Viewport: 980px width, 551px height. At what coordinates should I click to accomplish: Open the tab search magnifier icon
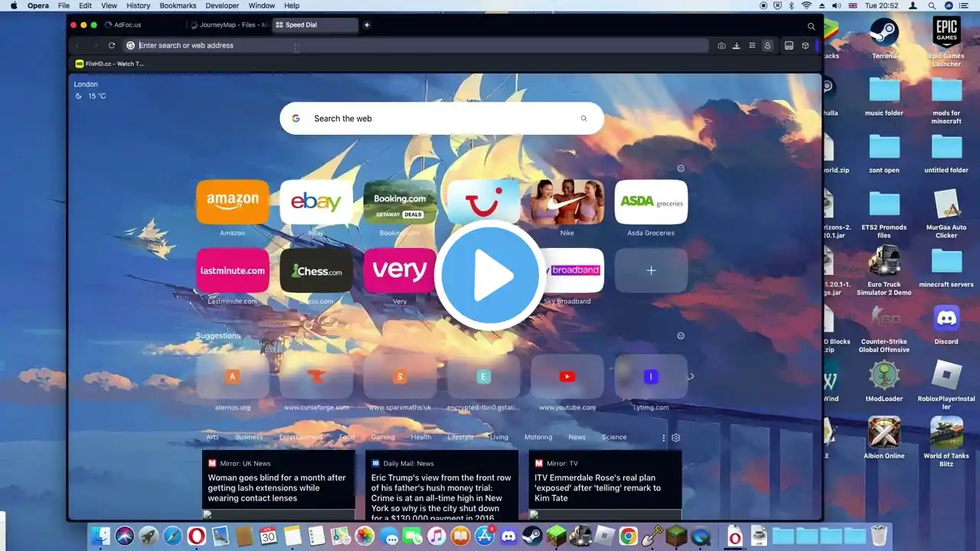point(812,26)
